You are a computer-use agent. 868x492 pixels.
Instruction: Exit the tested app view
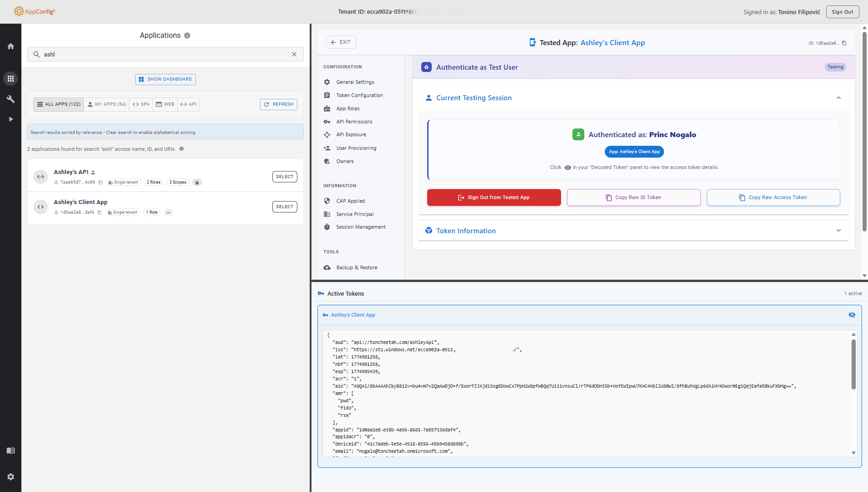341,42
